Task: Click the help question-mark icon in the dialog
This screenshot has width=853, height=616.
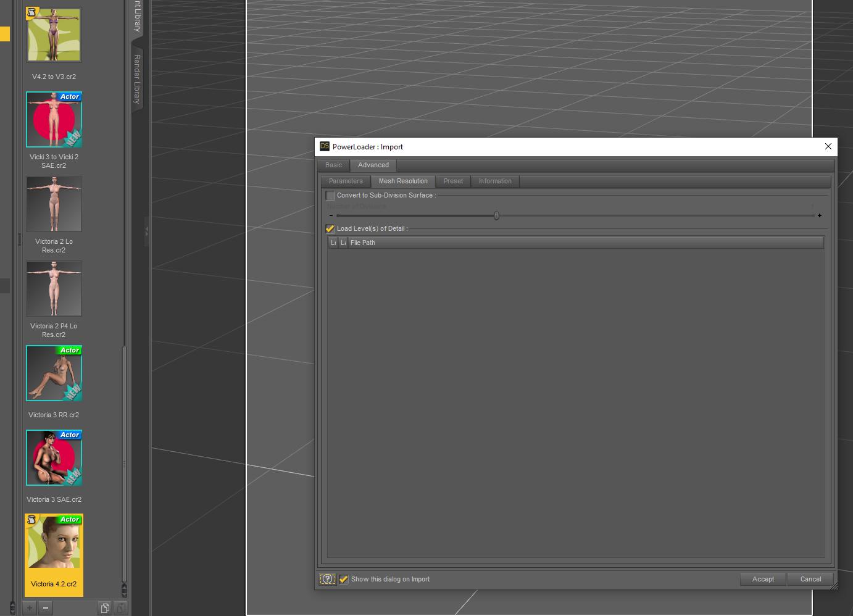Action: pos(327,579)
